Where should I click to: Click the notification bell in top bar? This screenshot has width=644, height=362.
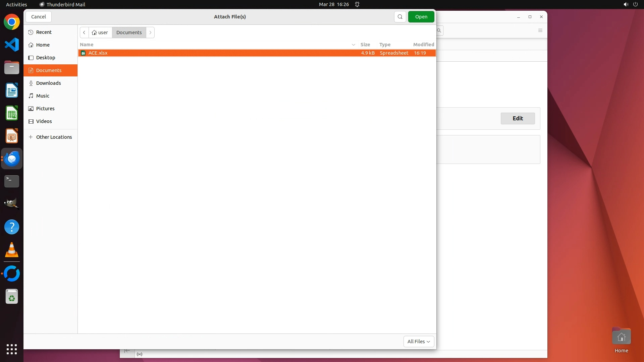pos(357,4)
